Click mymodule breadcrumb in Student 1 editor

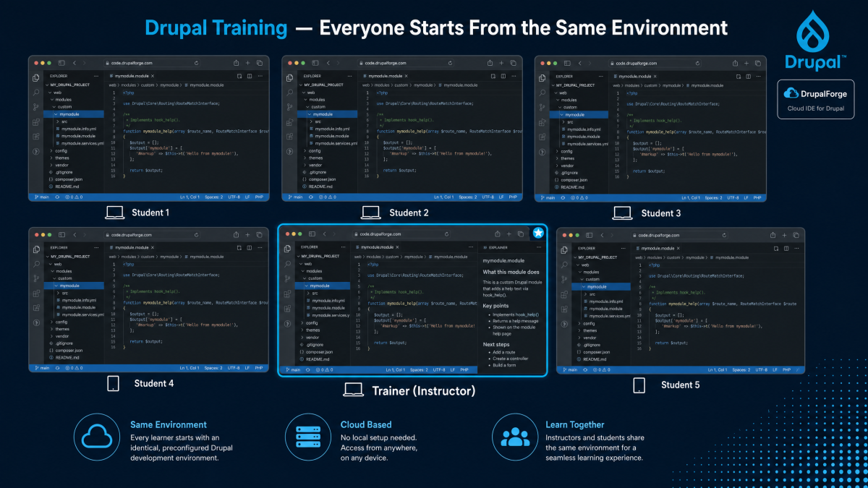tap(169, 85)
